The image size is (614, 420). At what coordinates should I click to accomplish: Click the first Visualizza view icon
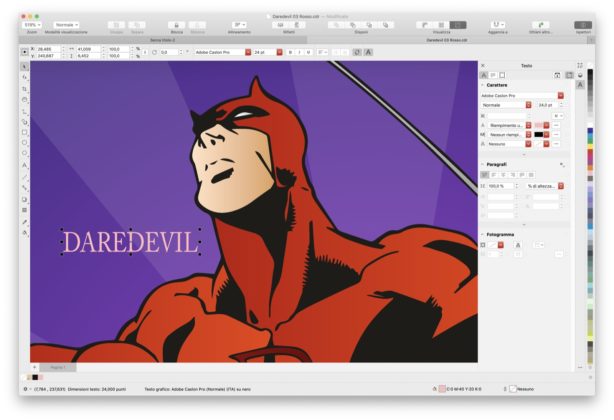[424, 25]
